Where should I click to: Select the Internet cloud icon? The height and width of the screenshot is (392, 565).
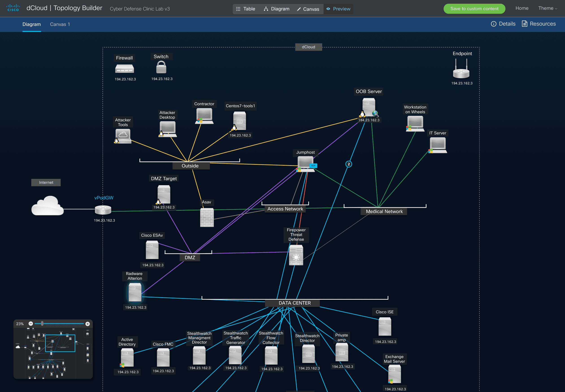(x=47, y=206)
